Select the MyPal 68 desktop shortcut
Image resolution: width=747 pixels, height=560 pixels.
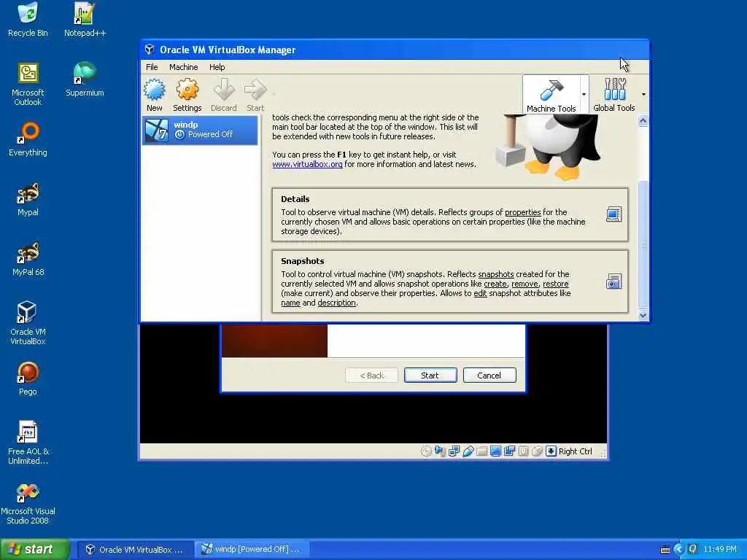[28, 260]
